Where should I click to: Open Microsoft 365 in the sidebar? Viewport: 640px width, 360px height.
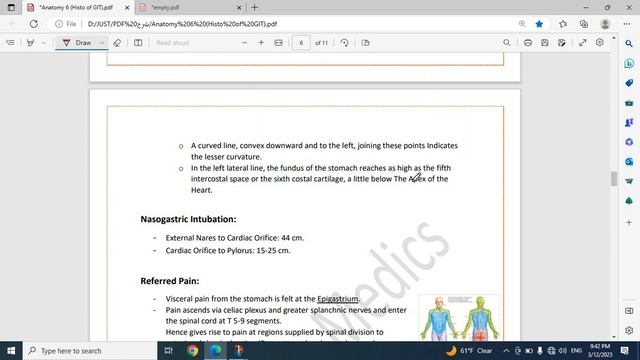629,142
